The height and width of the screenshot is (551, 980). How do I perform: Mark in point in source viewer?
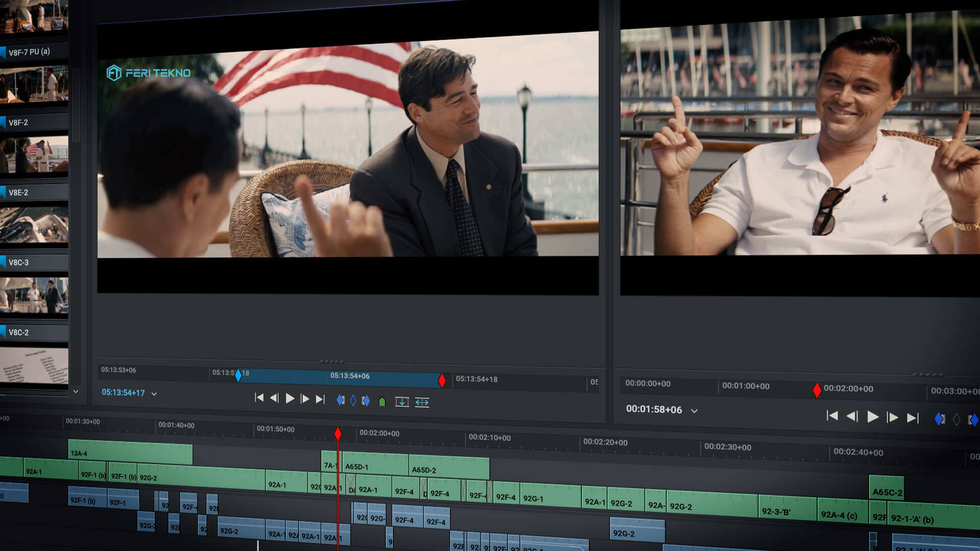(340, 400)
